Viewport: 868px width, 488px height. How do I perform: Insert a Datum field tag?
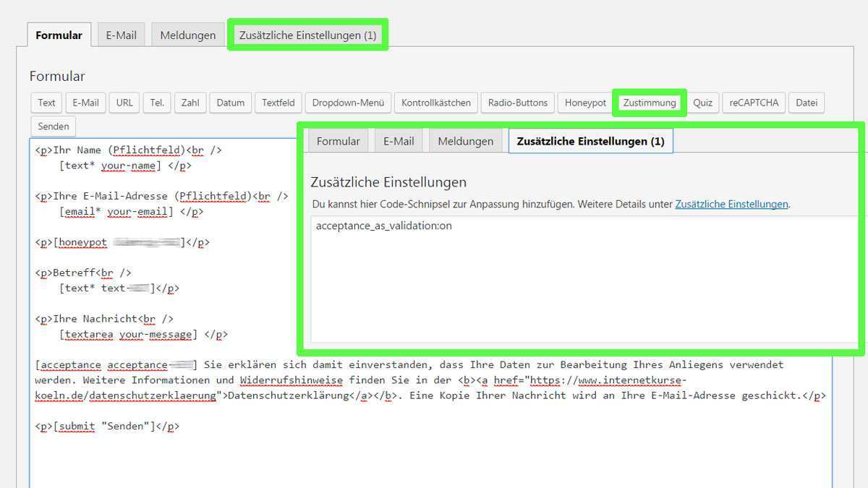click(x=230, y=103)
